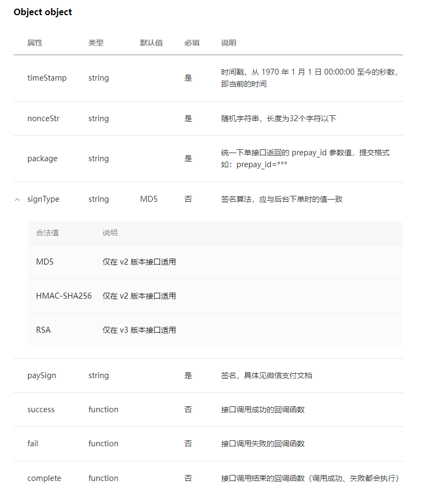The image size is (448, 495).
Task: Click the 'function' type in complete row
Action: (103, 478)
